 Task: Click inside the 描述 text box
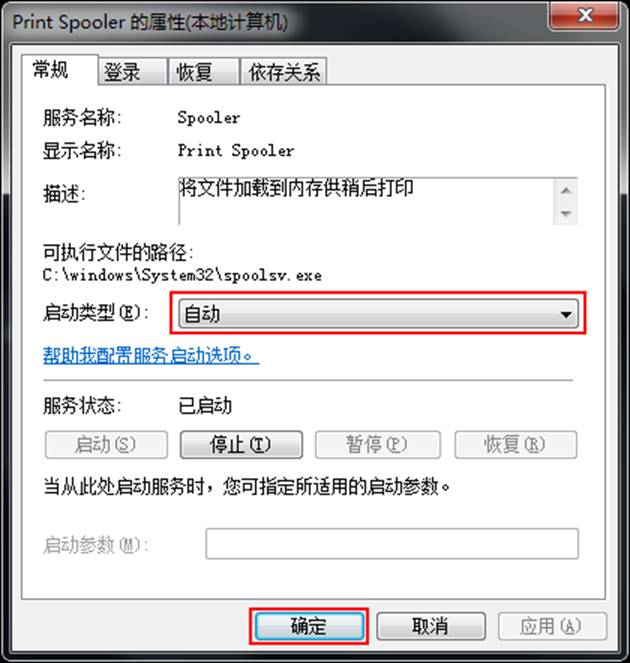366,201
